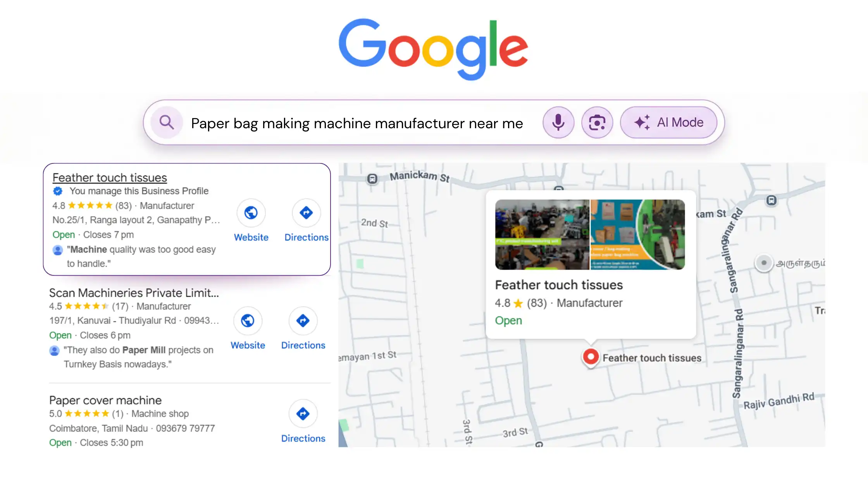Open Paper cover machine listing
This screenshot has width=868, height=488.
click(x=105, y=400)
